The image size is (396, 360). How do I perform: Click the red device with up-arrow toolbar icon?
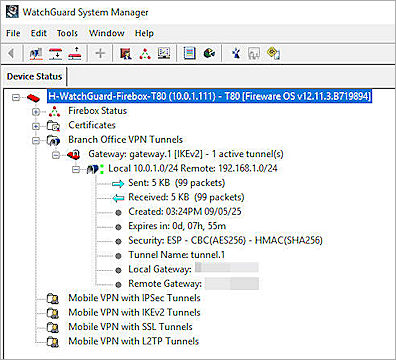pyautogui.click(x=75, y=53)
